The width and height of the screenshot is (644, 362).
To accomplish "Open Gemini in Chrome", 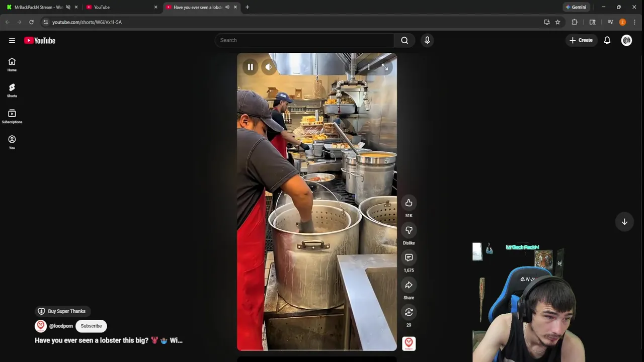I will [576, 7].
